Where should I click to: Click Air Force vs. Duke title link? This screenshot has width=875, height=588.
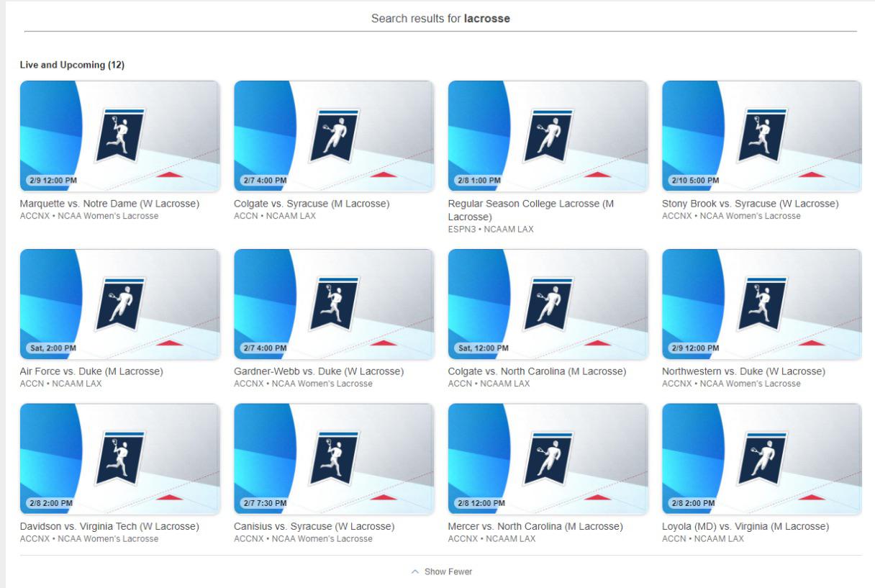[x=91, y=371]
